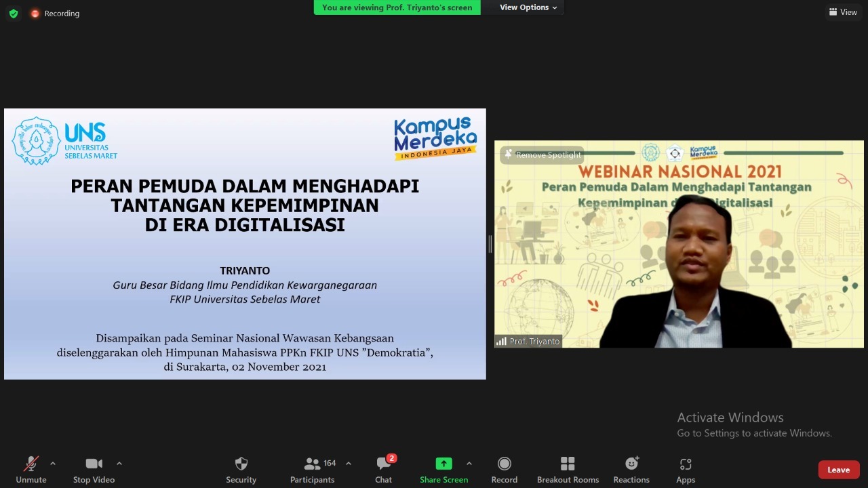This screenshot has height=488, width=868.
Task: Stop Video camera toggle
Action: (x=94, y=470)
